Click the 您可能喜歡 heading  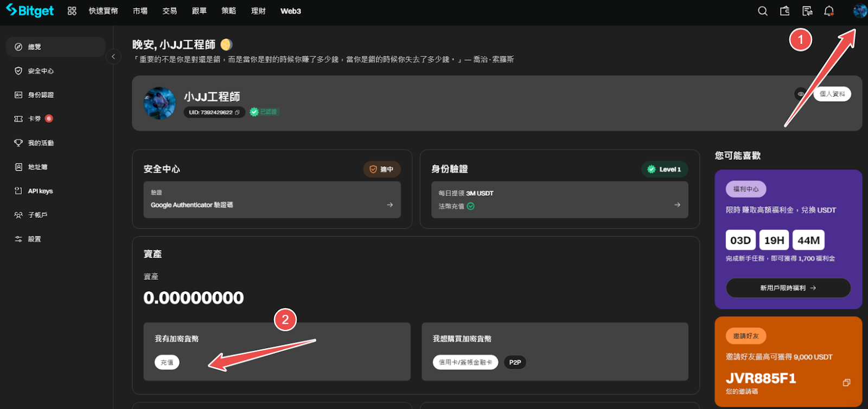(738, 156)
